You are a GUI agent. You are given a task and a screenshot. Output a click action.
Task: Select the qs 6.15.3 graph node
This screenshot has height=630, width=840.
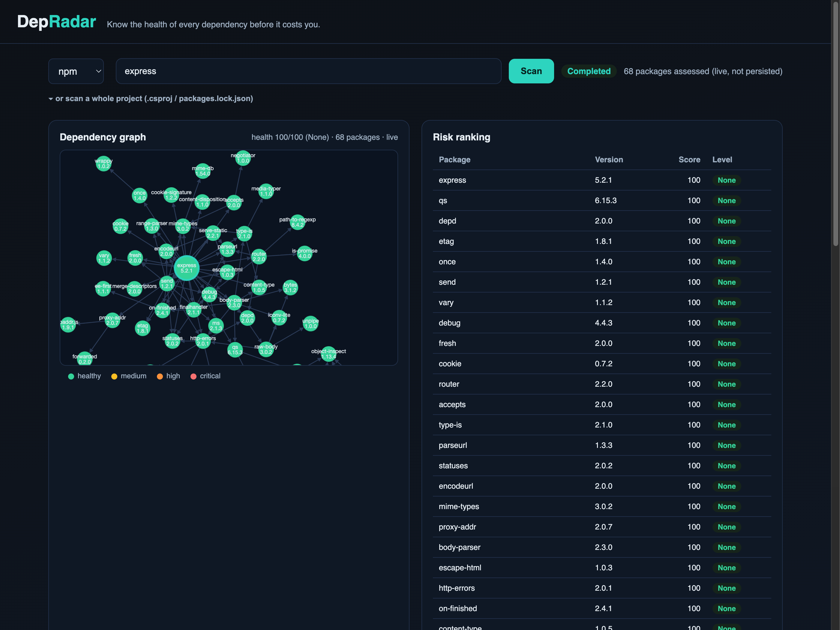pos(235,350)
